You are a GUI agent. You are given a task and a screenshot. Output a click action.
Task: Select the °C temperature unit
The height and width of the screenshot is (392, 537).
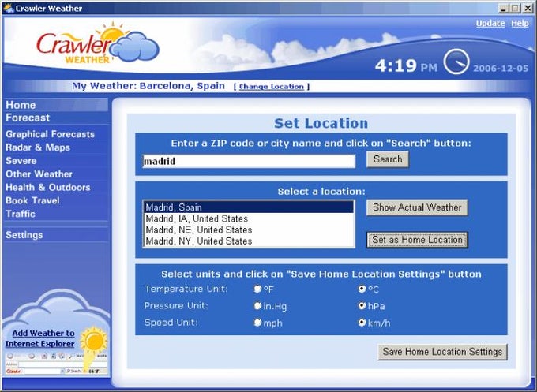click(362, 289)
